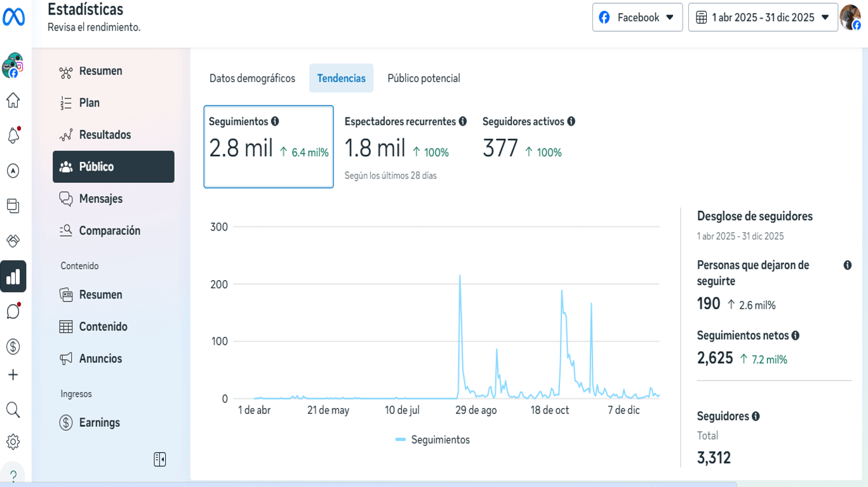Open the Facebook platform dropdown
868x487 pixels.
point(637,17)
